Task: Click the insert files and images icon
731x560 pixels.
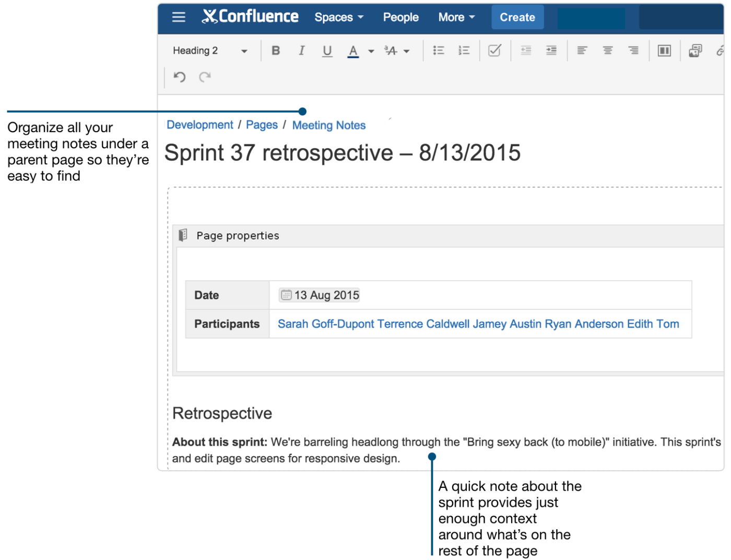Action: (x=695, y=50)
